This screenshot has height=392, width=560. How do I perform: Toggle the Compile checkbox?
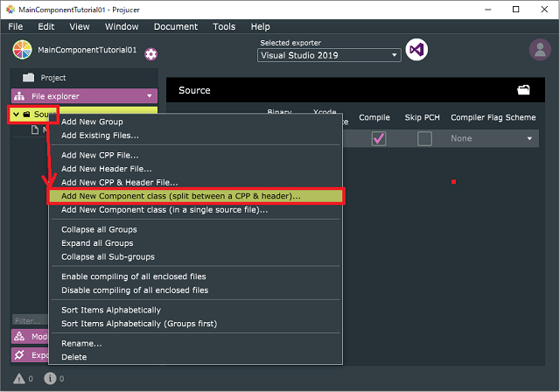point(379,138)
